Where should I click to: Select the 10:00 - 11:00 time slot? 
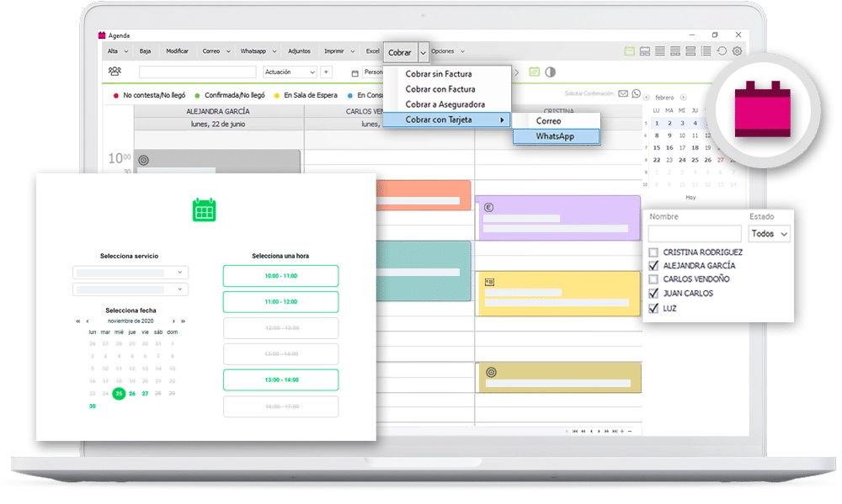pos(280,276)
